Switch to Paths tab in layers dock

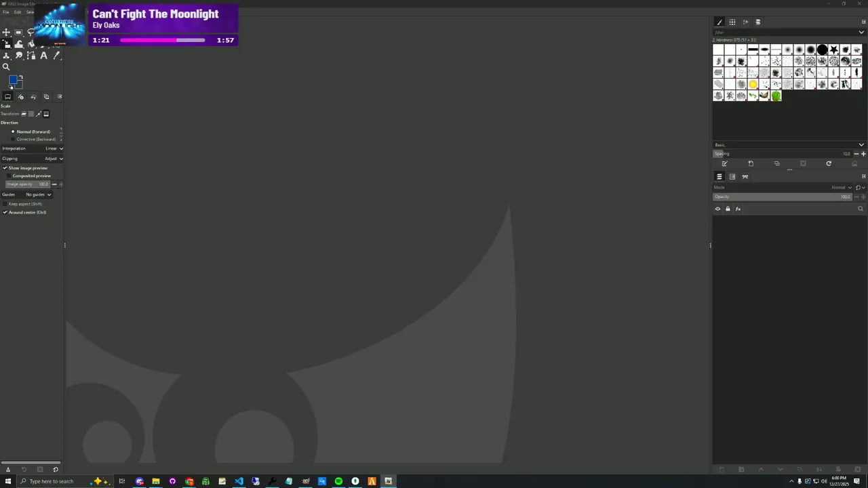coord(745,176)
